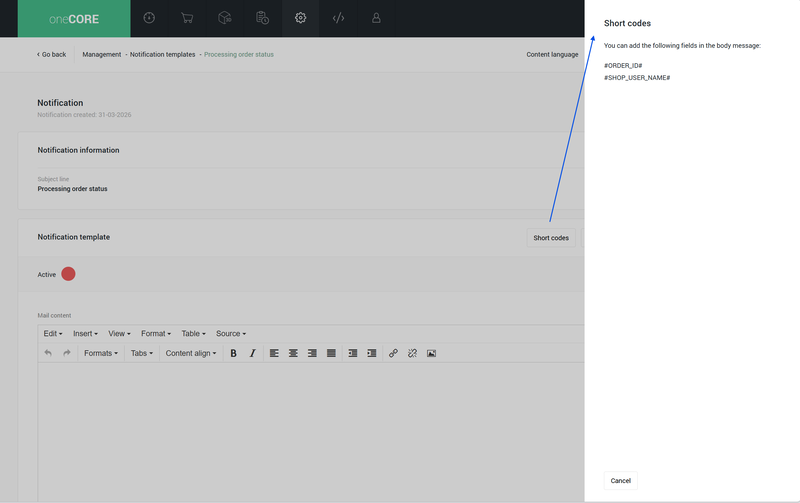The width and height of the screenshot is (800, 503).
Task: Click the insert image icon
Action: pos(431,353)
